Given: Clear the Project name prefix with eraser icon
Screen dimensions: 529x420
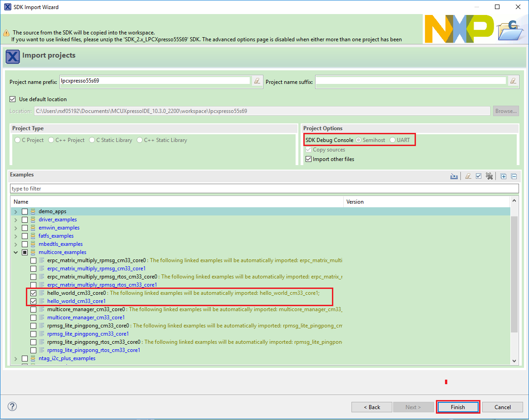Looking at the screenshot, I should 257,81.
